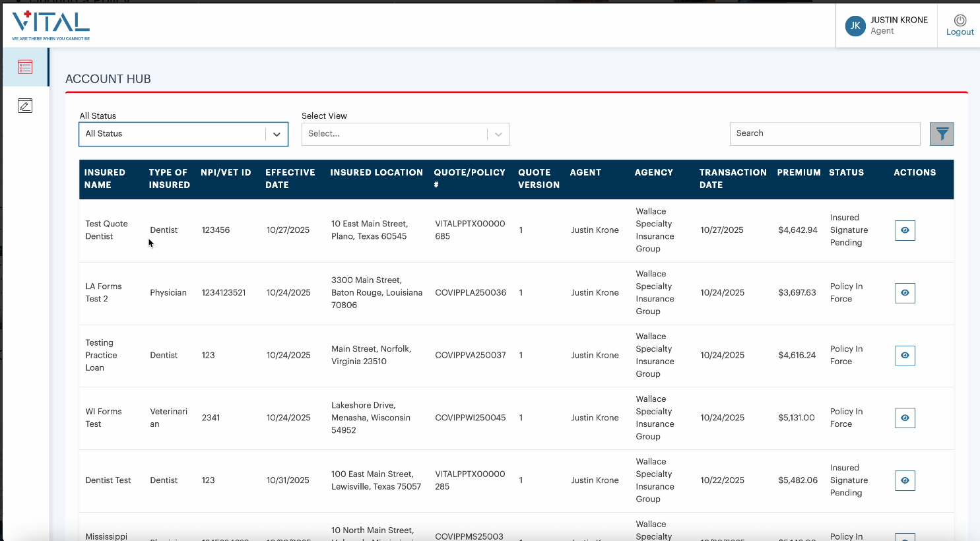Image resolution: width=980 pixels, height=541 pixels.
Task: Expand the All Status dropdown
Action: [183, 134]
